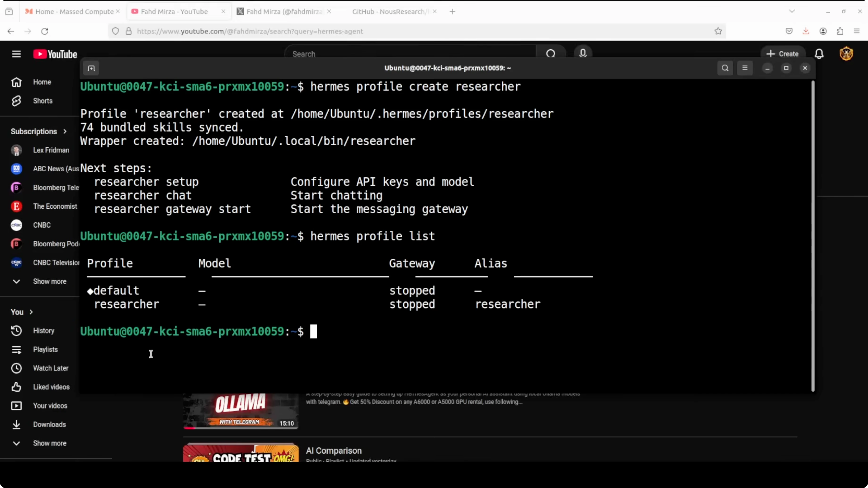
Task: Click the terminal search magnifier icon
Action: pyautogui.click(x=725, y=68)
